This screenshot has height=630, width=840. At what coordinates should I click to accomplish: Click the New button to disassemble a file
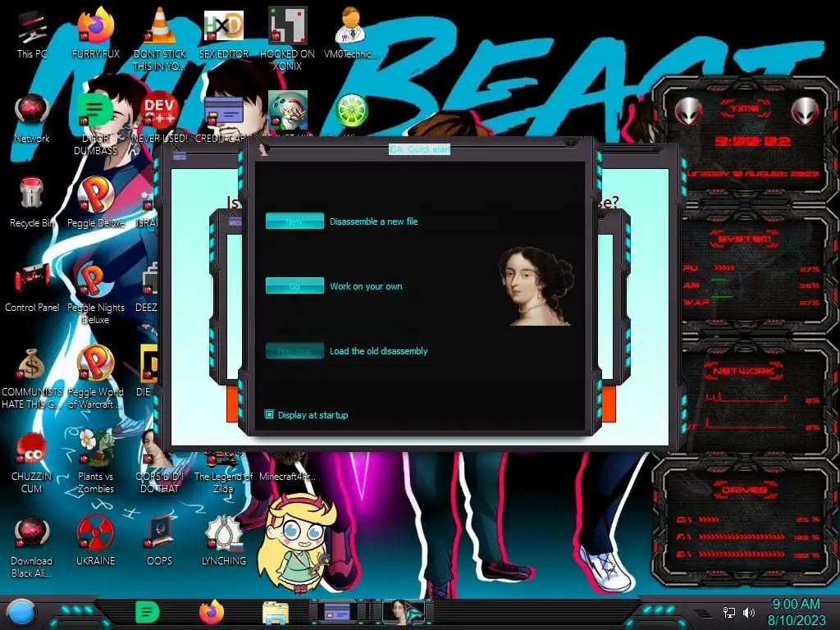point(294,221)
